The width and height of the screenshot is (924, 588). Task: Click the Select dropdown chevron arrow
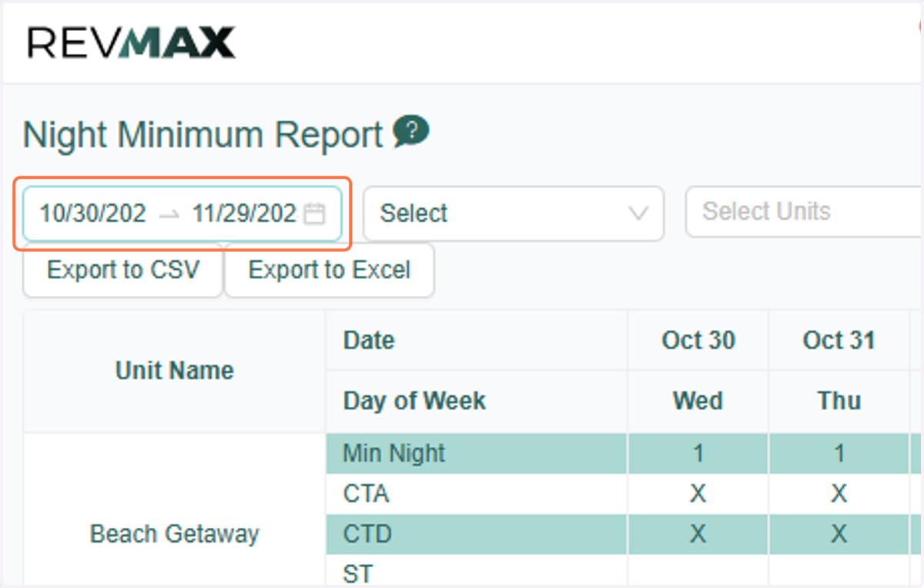click(638, 213)
